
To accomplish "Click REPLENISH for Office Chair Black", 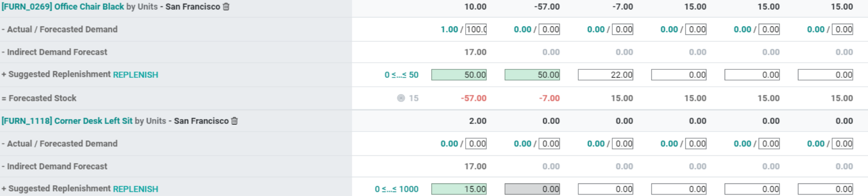I will (135, 75).
